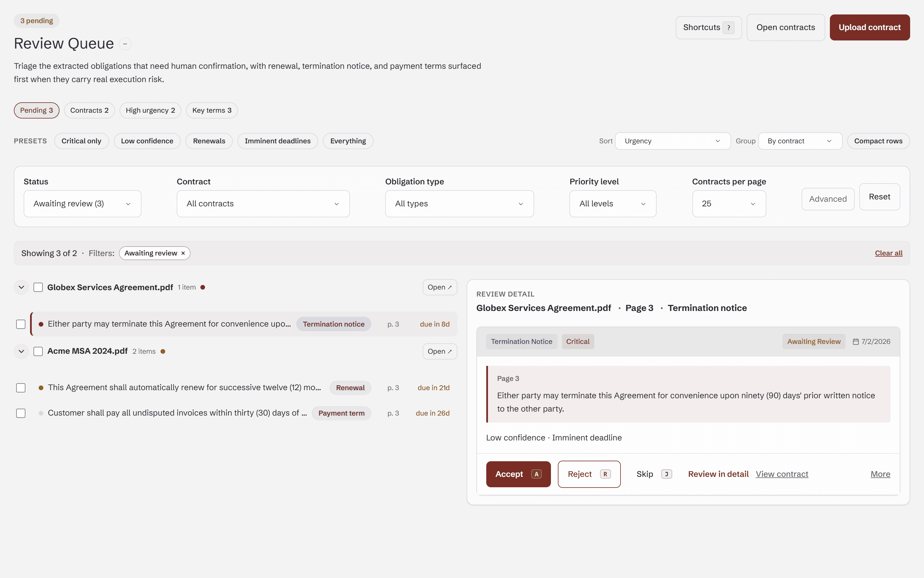Click the 3 pending badge above the title

37,21
